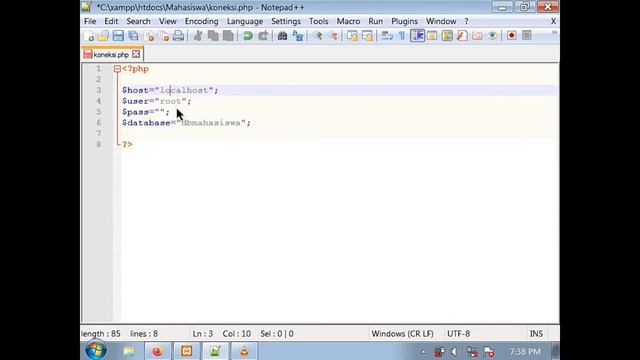Screen dimensions: 640x360
Task: Open the Language menu
Action: click(245, 21)
